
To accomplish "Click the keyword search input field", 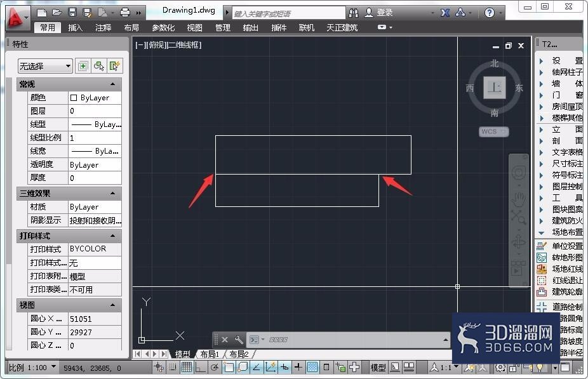I will coord(288,13).
